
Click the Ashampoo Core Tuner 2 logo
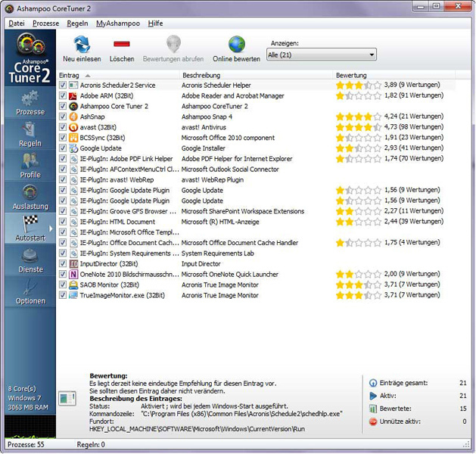(30, 58)
